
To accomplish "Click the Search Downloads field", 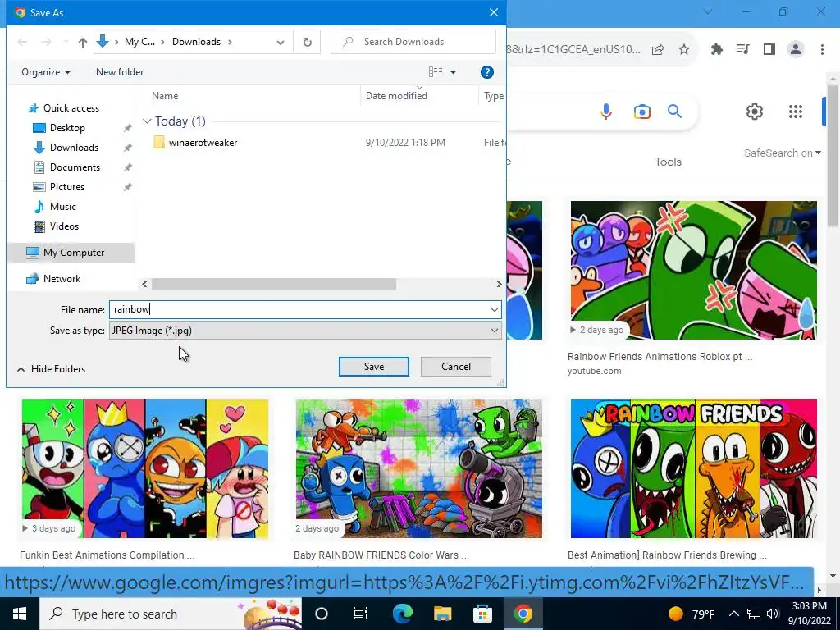I will pos(413,42).
